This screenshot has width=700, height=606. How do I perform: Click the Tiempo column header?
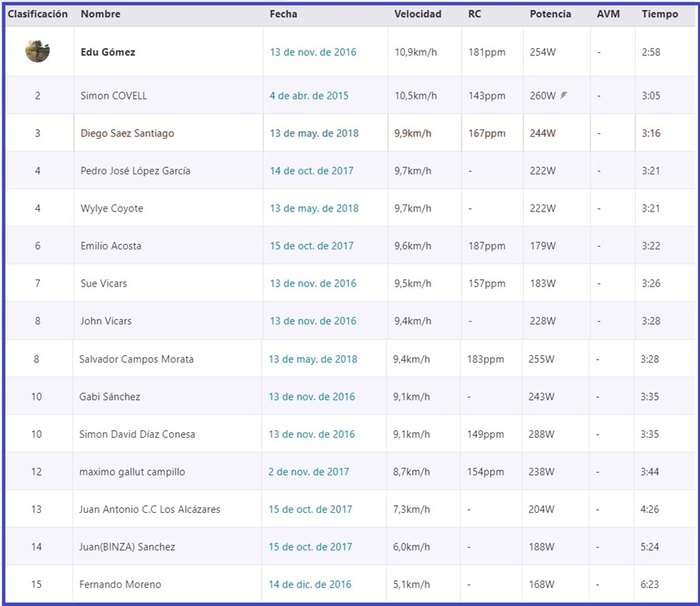point(660,14)
